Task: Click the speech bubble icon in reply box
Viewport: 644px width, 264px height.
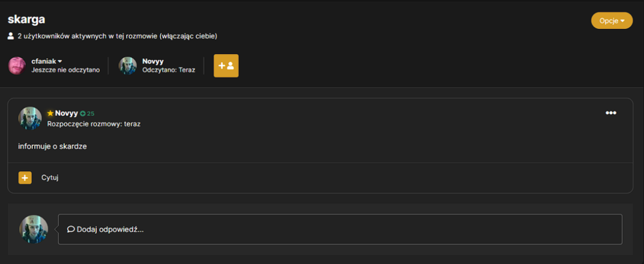Action: (71, 229)
